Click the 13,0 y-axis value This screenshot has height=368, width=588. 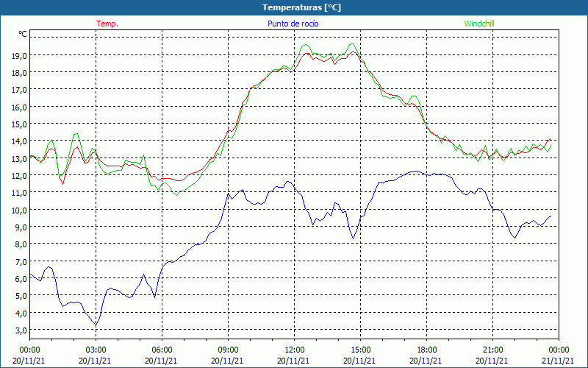[20, 158]
